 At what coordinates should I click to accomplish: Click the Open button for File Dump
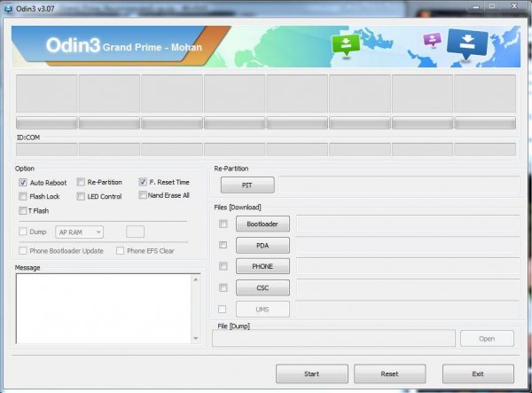487,339
